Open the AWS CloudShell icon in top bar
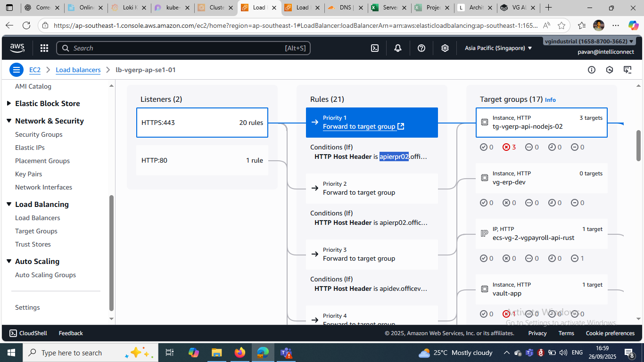 (x=375, y=48)
